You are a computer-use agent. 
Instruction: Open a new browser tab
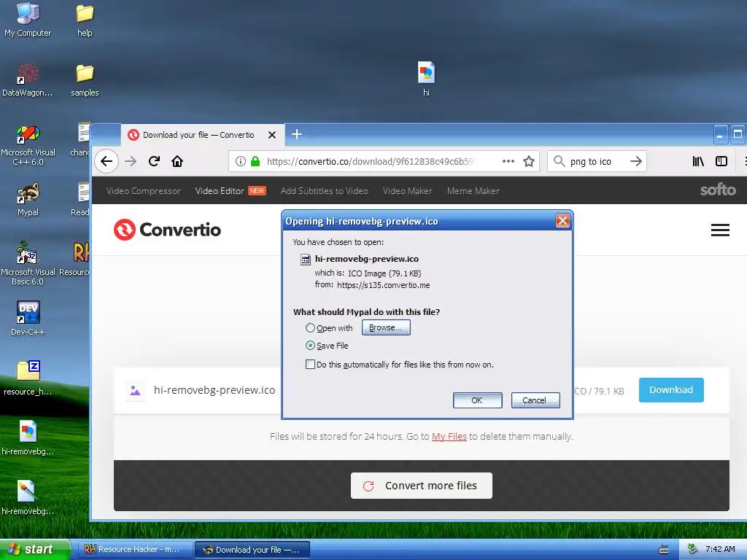tap(296, 134)
